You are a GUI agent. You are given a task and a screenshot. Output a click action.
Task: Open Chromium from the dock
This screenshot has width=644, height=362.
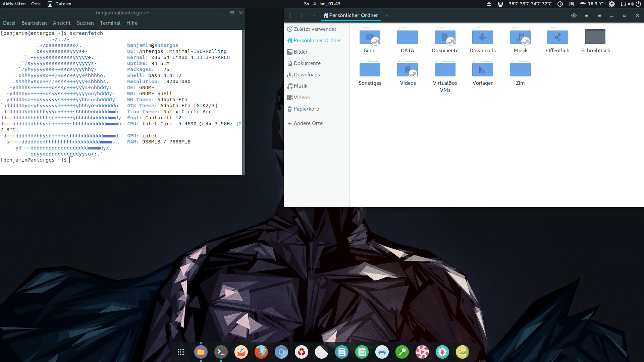(x=281, y=352)
